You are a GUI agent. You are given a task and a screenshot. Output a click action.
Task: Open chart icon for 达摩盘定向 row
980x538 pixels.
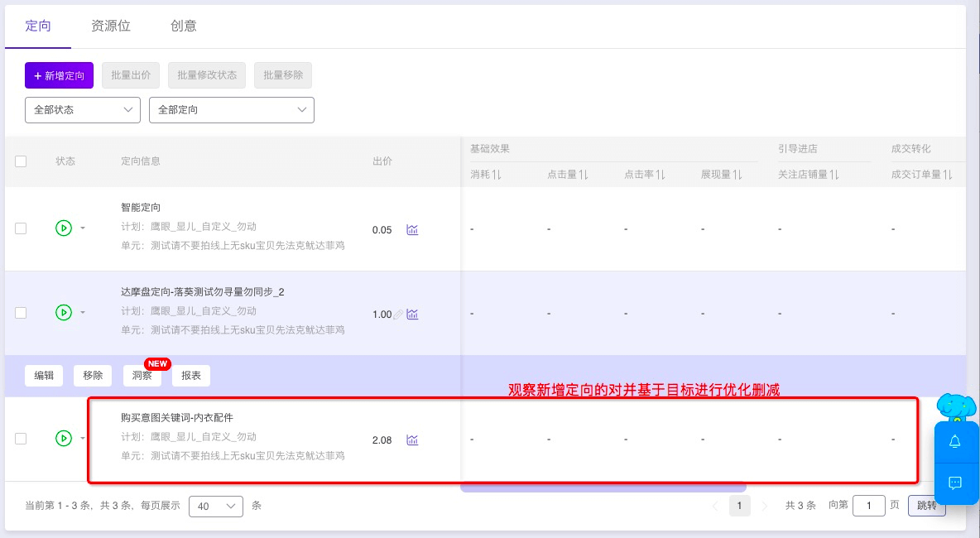point(412,315)
